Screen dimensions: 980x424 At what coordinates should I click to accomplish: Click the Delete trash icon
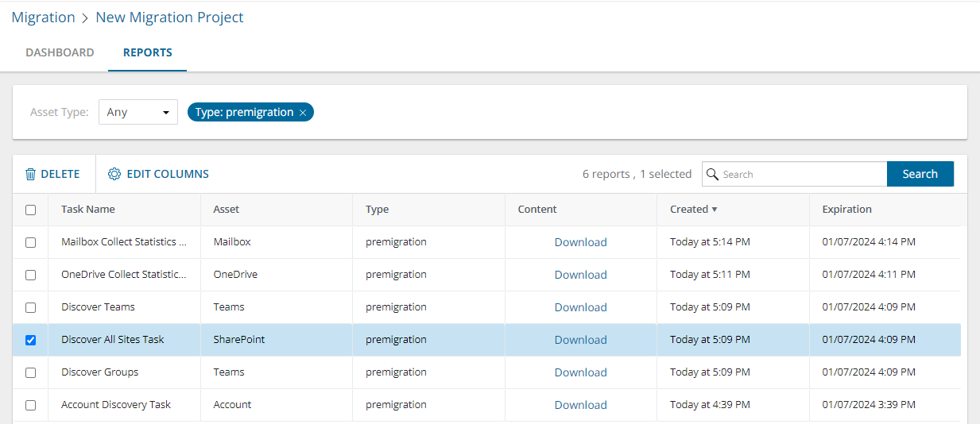(31, 174)
